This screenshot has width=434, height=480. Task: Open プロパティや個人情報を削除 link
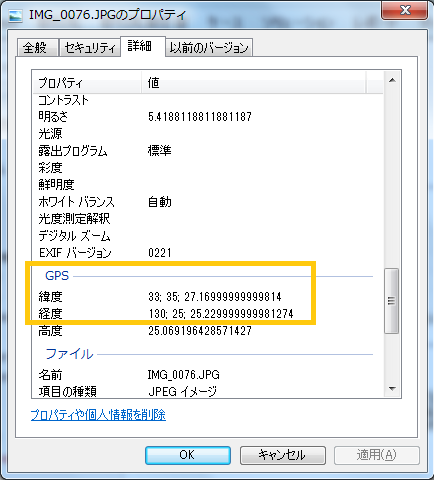click(x=98, y=415)
